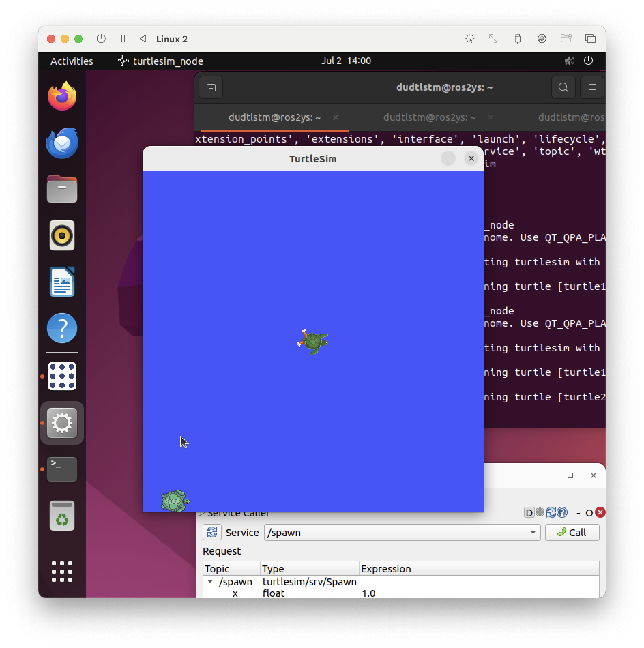This screenshot has height=648, width=644.
Task: Select the third terminal tab at right edge
Action: pyautogui.click(x=571, y=117)
